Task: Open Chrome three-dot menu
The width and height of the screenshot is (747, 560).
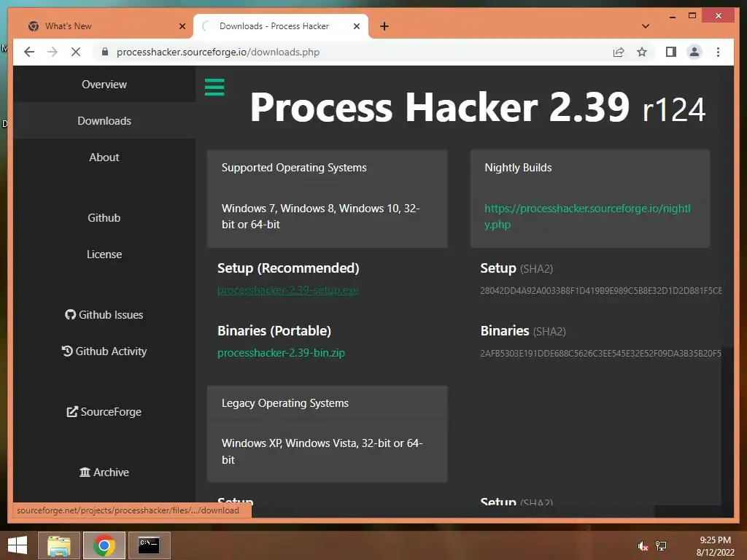Action: [x=718, y=52]
